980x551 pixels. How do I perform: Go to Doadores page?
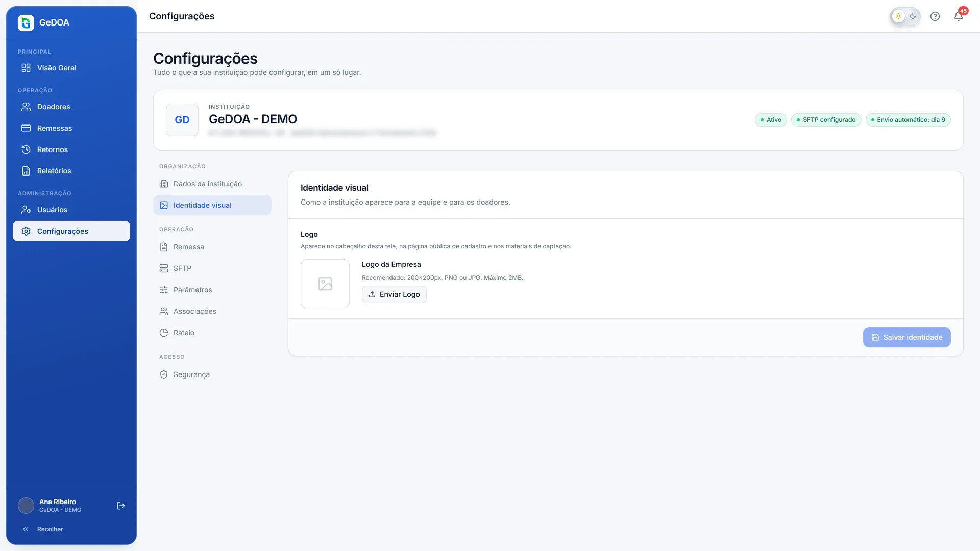point(71,107)
